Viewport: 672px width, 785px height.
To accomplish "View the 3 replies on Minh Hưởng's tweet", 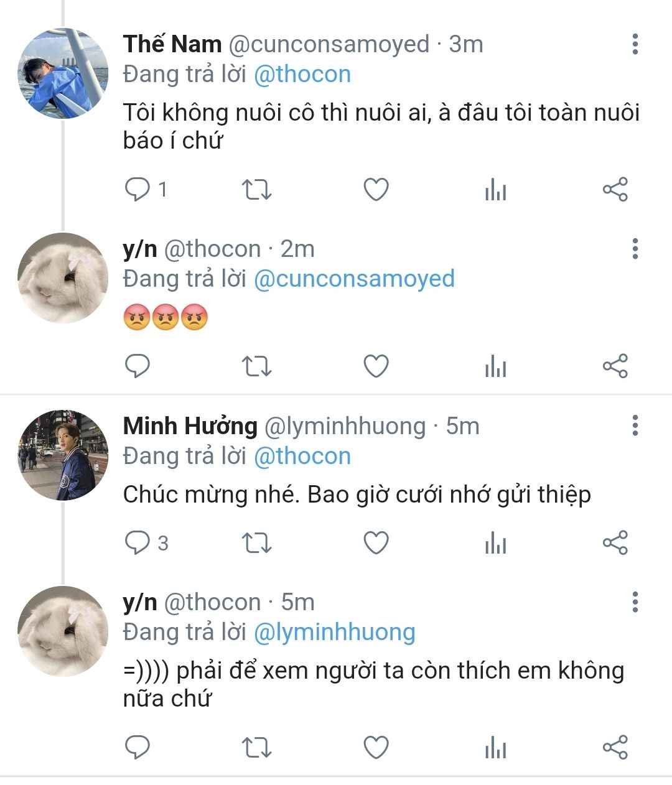I will tap(147, 543).
